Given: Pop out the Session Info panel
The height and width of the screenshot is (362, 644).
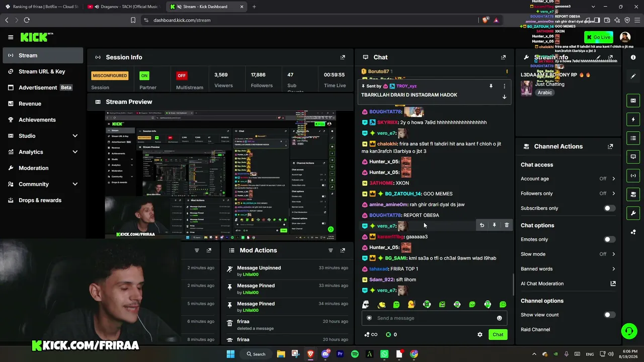Looking at the screenshot, I should 343,57.
